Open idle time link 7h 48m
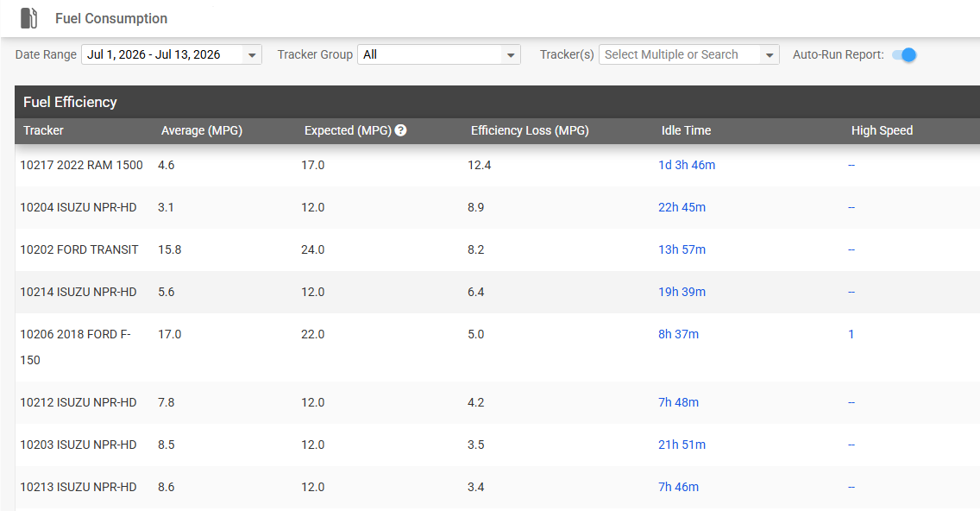The width and height of the screenshot is (980, 511). pyautogui.click(x=678, y=402)
